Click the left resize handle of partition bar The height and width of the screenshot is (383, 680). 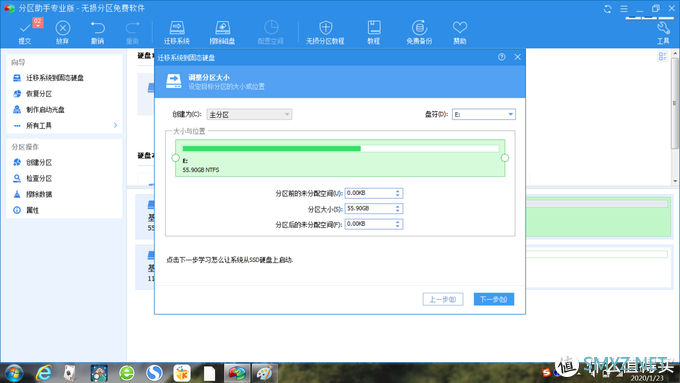(x=175, y=158)
